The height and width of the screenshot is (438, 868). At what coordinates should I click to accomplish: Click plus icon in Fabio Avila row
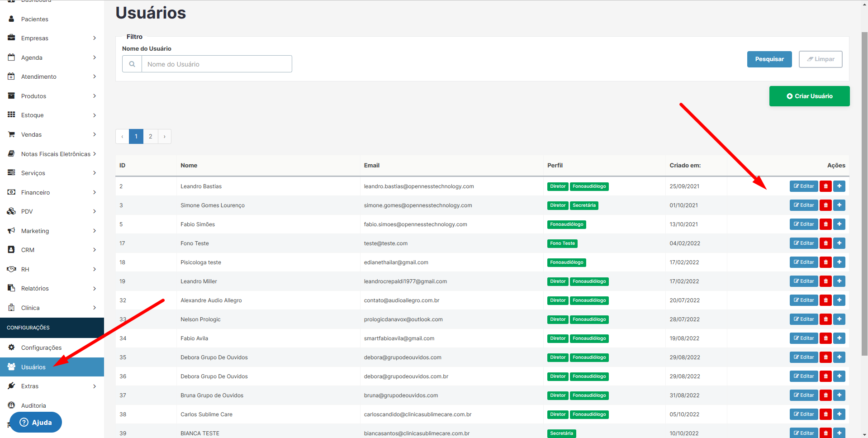click(839, 338)
